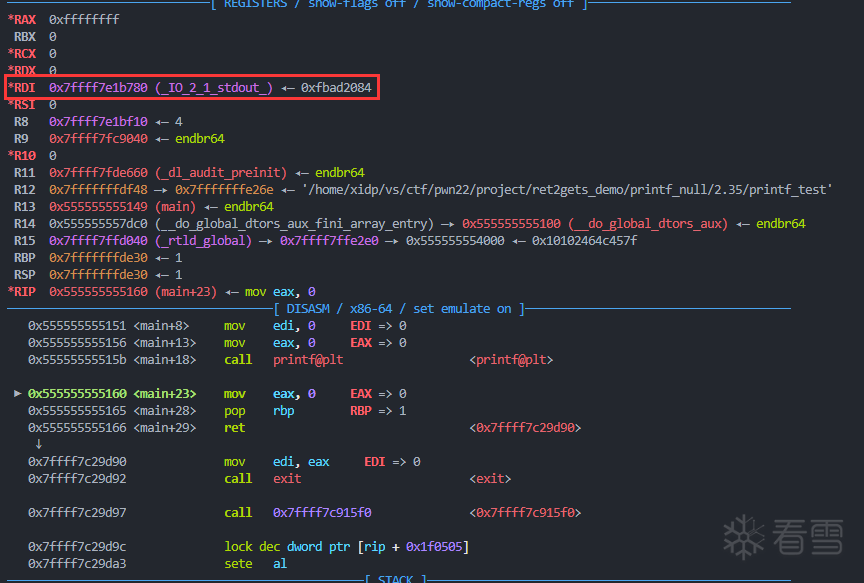Select the R12 address 0x7fffffffdf48
Image resolution: width=864 pixels, height=583 pixels.
98,190
